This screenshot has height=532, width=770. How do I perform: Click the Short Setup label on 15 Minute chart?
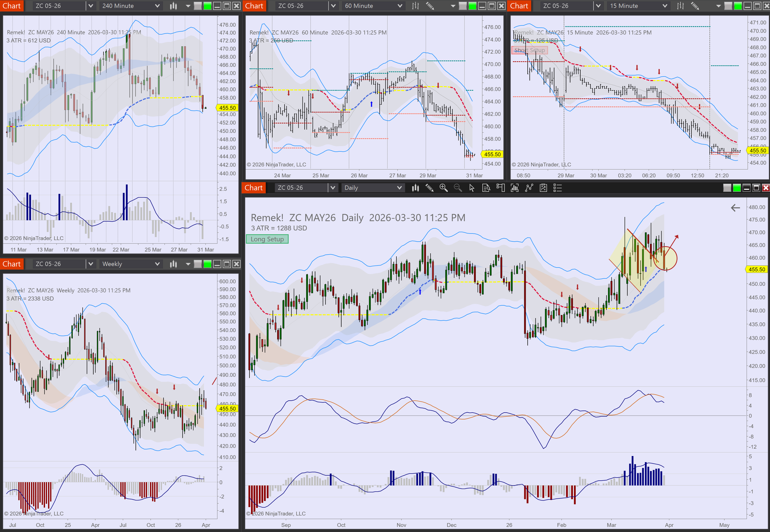[x=529, y=50]
